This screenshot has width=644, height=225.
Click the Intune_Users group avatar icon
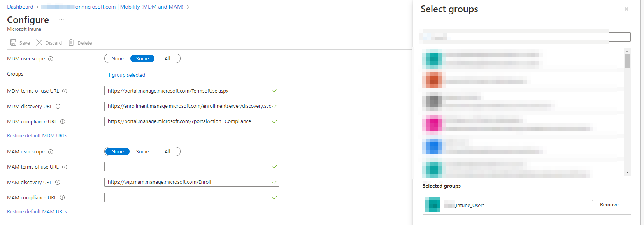(x=432, y=204)
